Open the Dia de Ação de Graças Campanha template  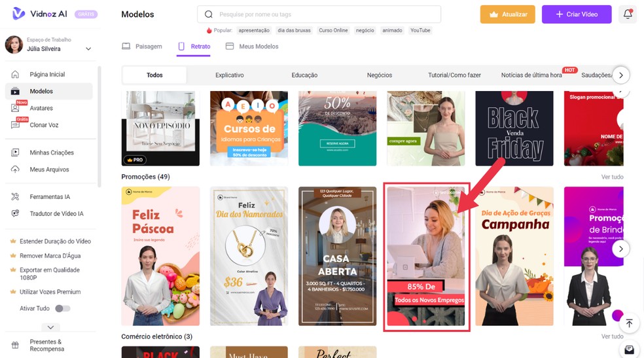coord(514,256)
